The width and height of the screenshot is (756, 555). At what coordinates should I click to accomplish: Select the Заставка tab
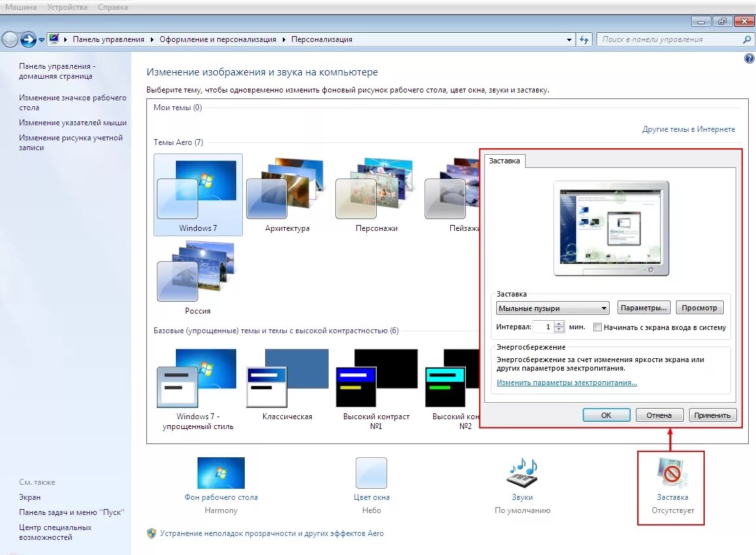[504, 161]
